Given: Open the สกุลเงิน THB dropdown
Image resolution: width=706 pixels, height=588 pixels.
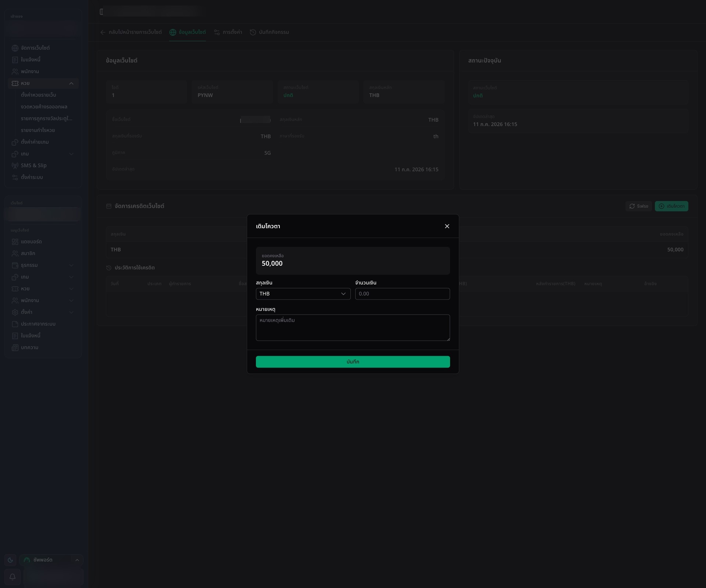Looking at the screenshot, I should tap(303, 294).
